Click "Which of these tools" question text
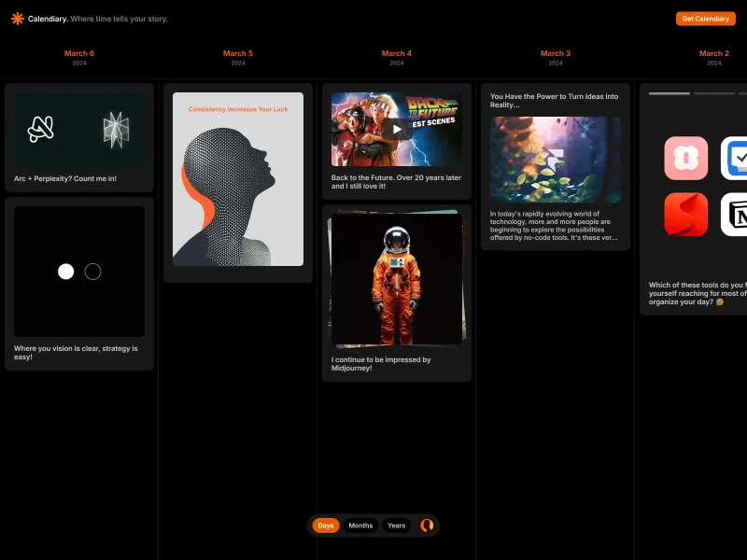 point(698,293)
